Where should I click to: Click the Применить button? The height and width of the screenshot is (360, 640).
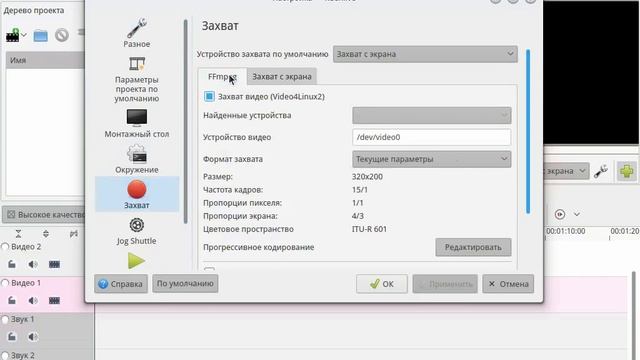tap(445, 284)
